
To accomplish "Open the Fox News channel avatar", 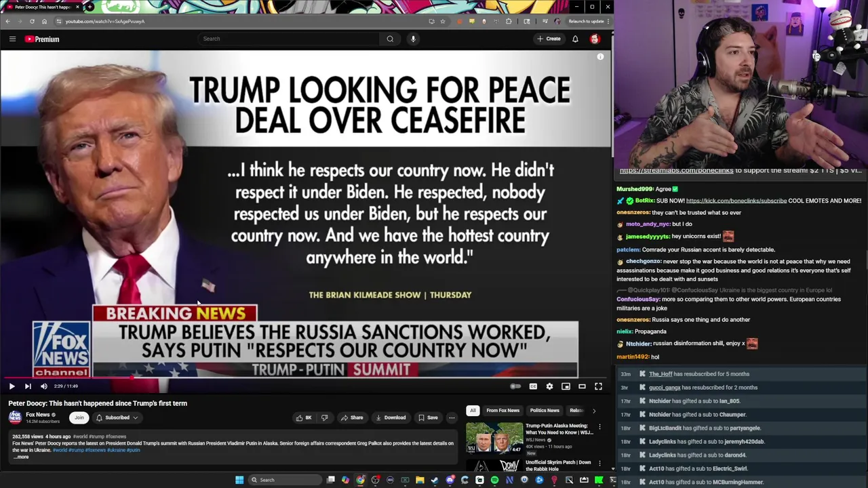I will [x=15, y=418].
